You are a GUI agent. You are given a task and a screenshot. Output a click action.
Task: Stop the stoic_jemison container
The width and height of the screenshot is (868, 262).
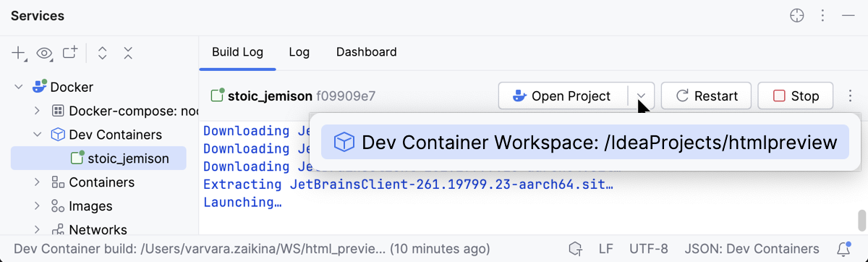796,96
